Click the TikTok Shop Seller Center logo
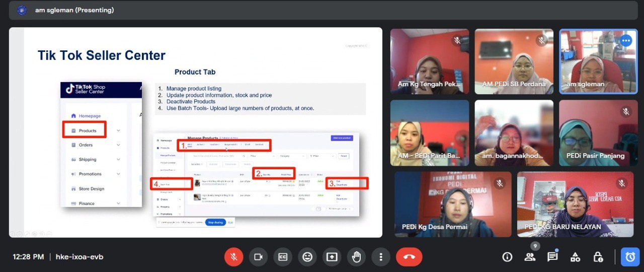Image resolution: width=644 pixels, height=272 pixels. 86,90
